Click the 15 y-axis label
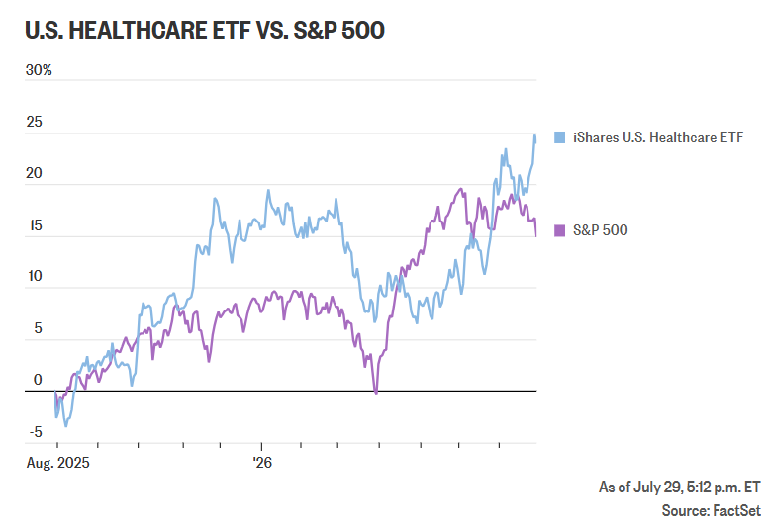 pos(35,225)
